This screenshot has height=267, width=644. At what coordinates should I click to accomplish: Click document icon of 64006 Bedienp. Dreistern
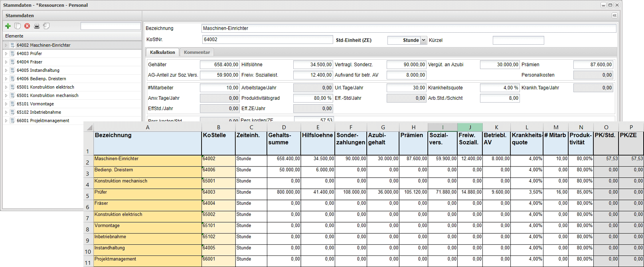click(13, 79)
